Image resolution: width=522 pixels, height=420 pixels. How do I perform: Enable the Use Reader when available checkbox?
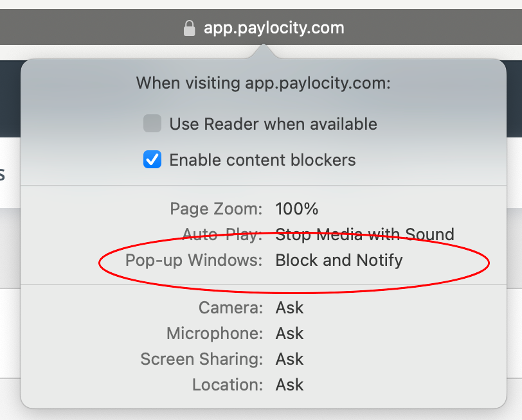pyautogui.click(x=152, y=123)
